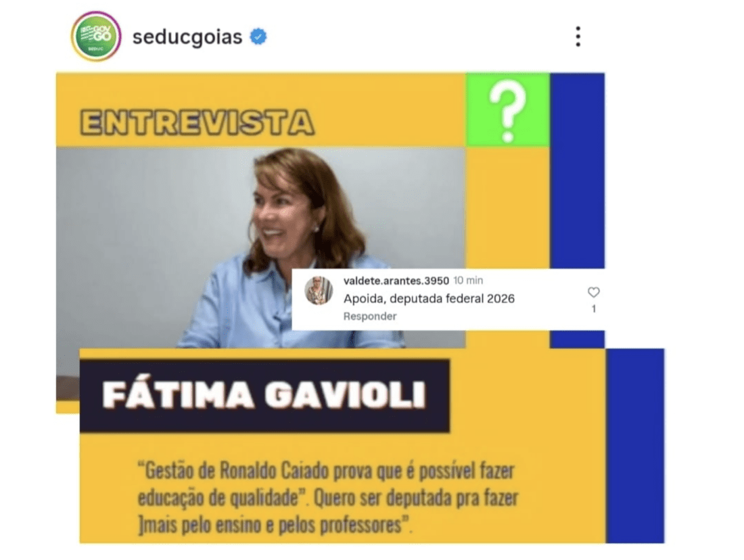The width and height of the screenshot is (744, 560).
Task: Click the 10 min comment timestamp
Action: [468, 281]
